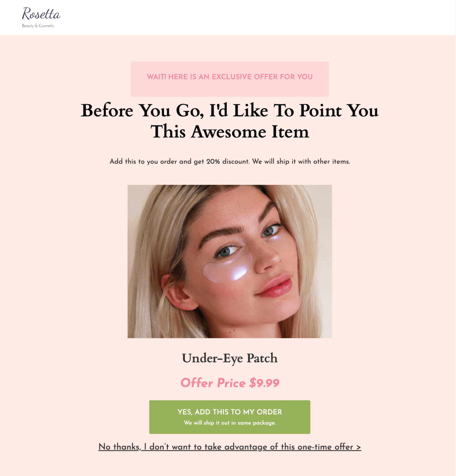The width and height of the screenshot is (456, 476).
Task: Click the shiny under-eye patch in photo
Action: click(x=228, y=267)
